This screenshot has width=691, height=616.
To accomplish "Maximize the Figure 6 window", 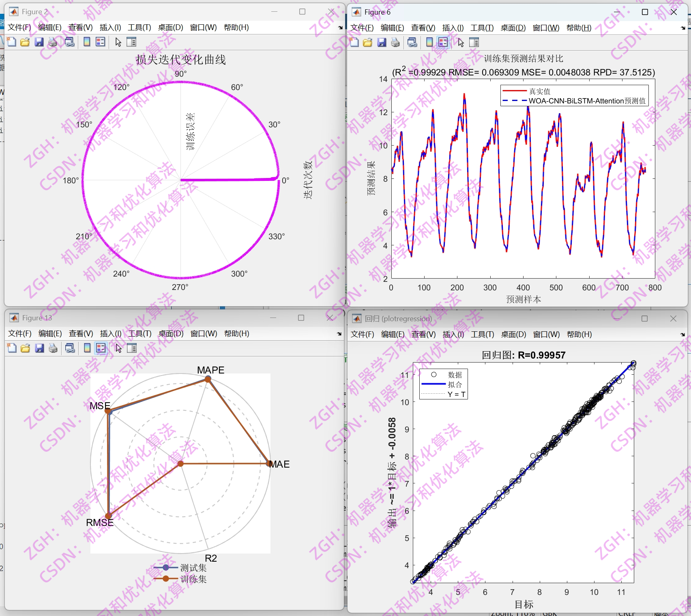I will 645,12.
